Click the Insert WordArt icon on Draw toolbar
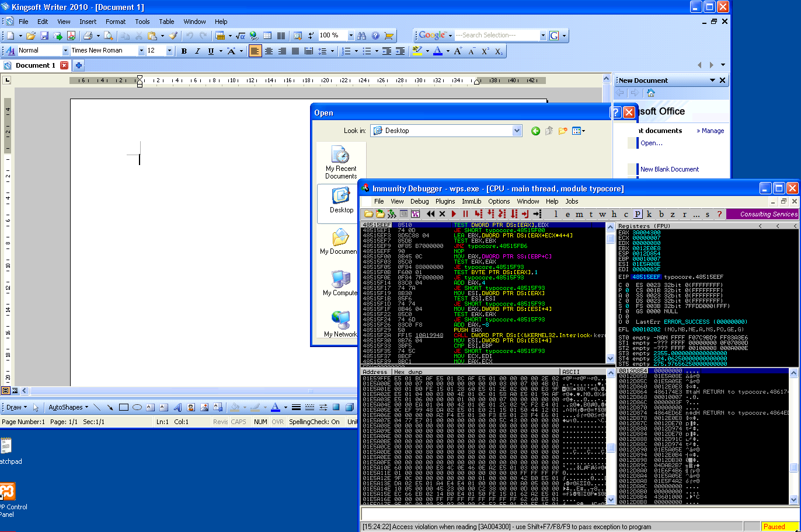This screenshot has width=801, height=532. coord(177,407)
